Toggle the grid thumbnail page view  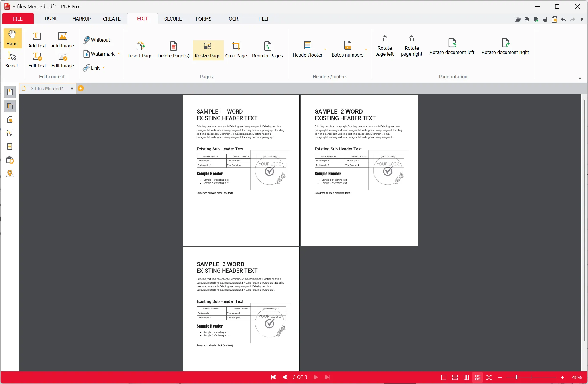(478, 377)
